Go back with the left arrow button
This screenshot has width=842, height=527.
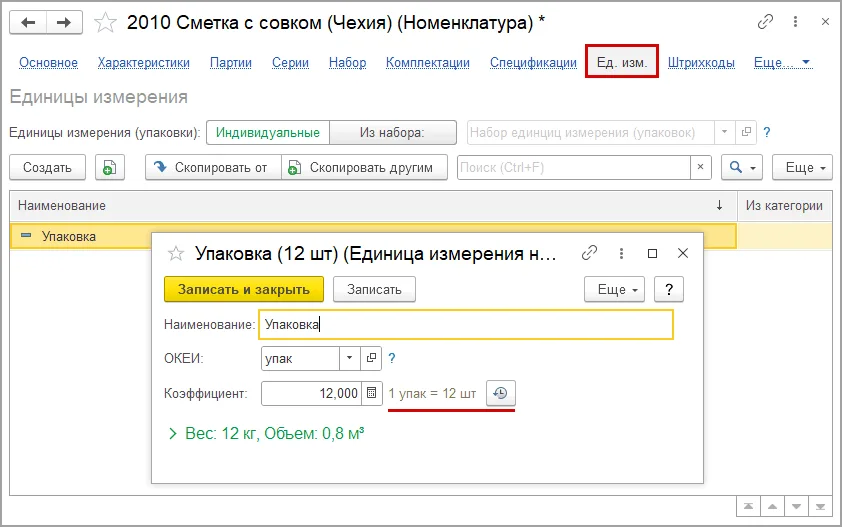pyautogui.click(x=28, y=23)
